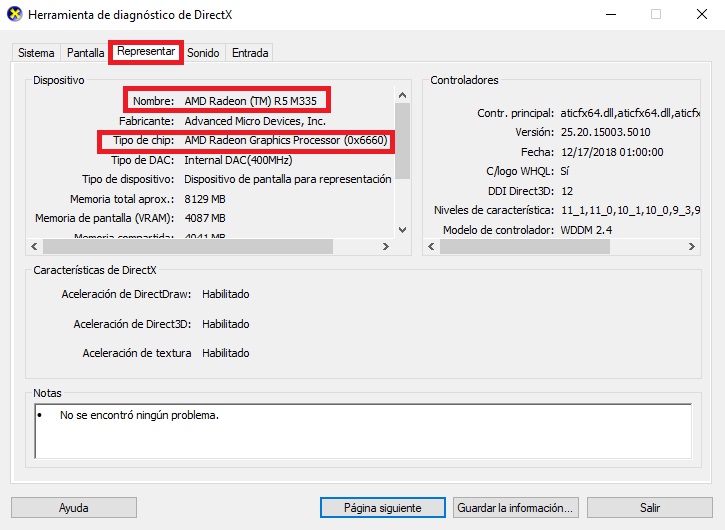Viewport: 725px width, 530px height.
Task: Click Dispositivo de pantalla para representación value
Action: pyautogui.click(x=288, y=179)
